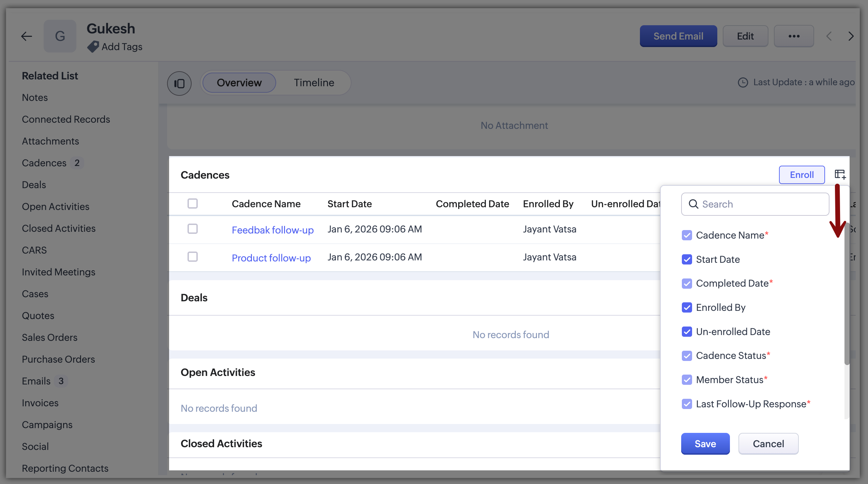Go to previous record arrow
This screenshot has height=484, width=868.
tap(829, 36)
